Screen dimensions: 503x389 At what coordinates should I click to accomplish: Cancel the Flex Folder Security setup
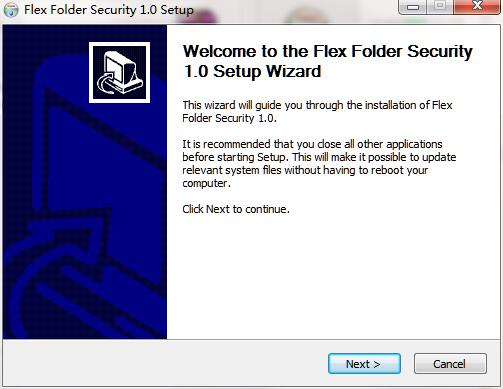[x=450, y=364]
